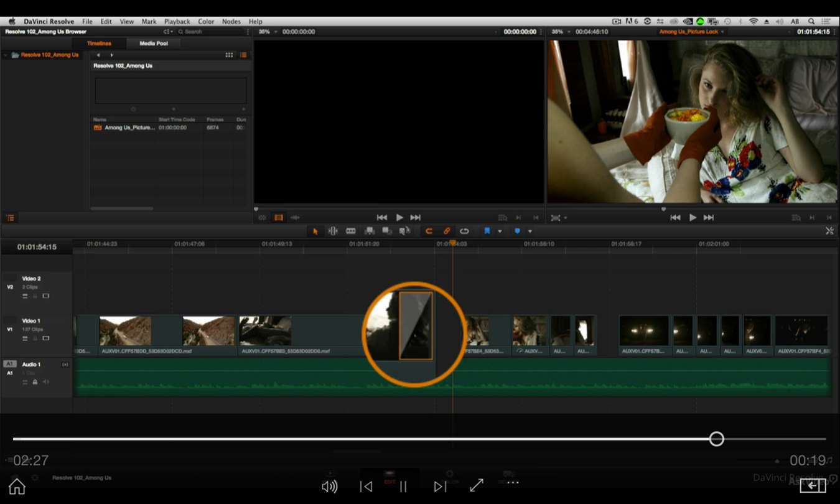Viewport: 840px width, 504px height.
Task: Select the arrow selection tool in timeline toolbar
Action: click(x=315, y=231)
